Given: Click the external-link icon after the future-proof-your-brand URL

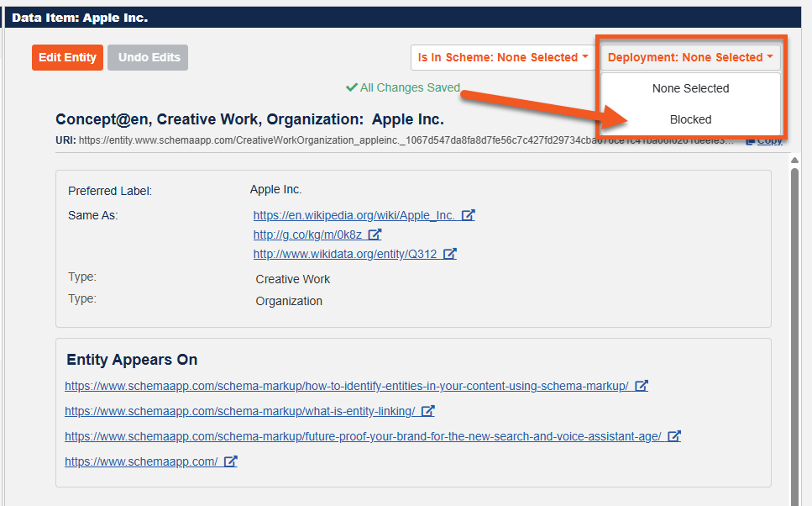Looking at the screenshot, I should coord(674,436).
